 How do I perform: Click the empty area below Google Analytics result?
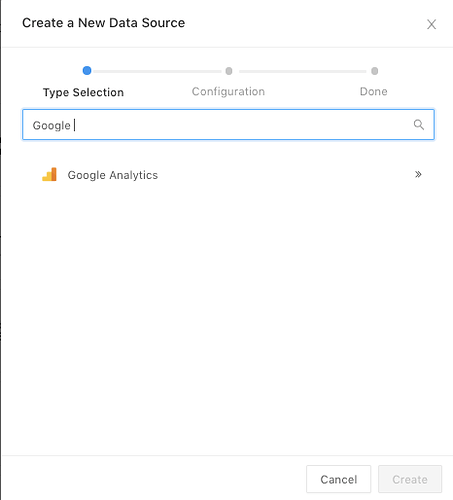pyautogui.click(x=228, y=317)
